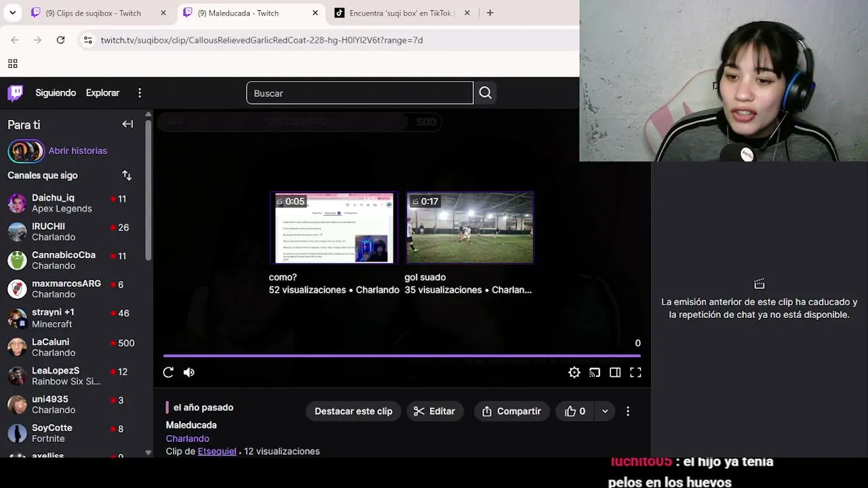868x488 pixels.
Task: Open the Twitch home logo
Action: coord(16,93)
